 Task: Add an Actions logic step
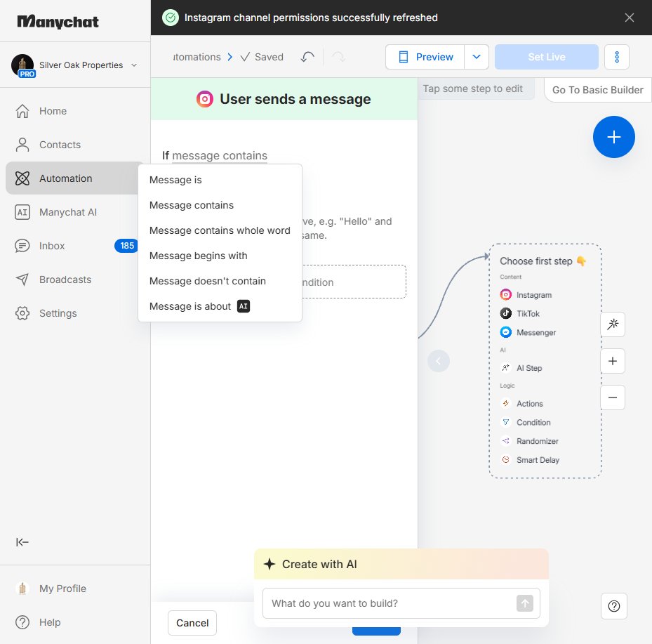pos(522,404)
